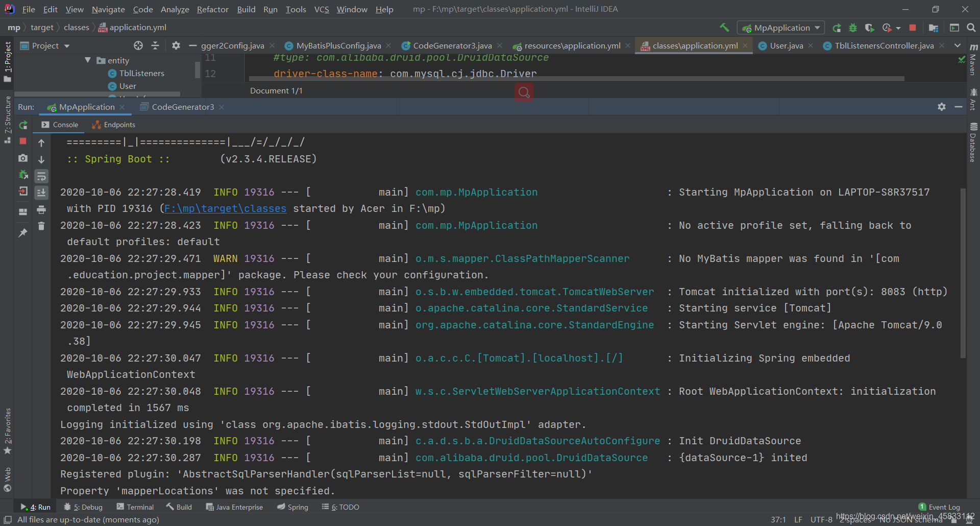Open Run panel settings gear

[942, 107]
